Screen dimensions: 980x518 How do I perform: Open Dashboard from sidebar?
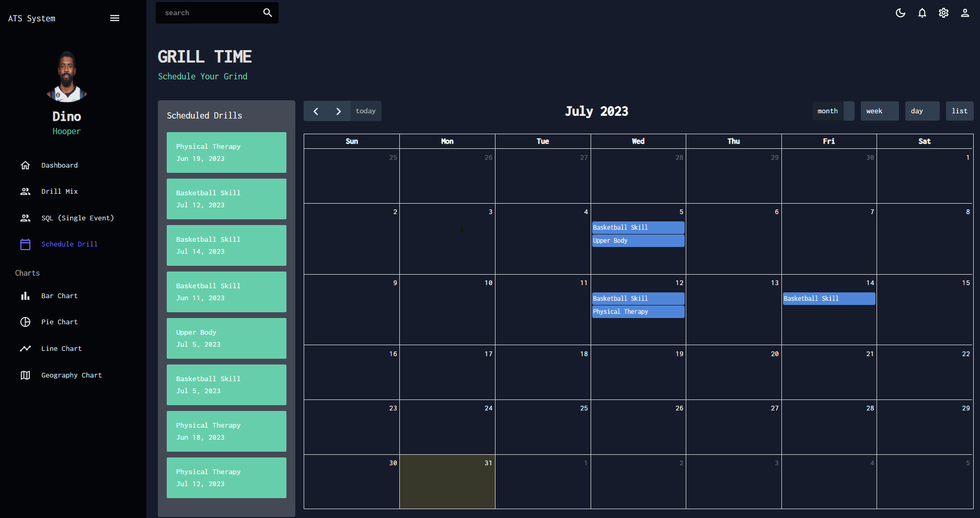59,166
